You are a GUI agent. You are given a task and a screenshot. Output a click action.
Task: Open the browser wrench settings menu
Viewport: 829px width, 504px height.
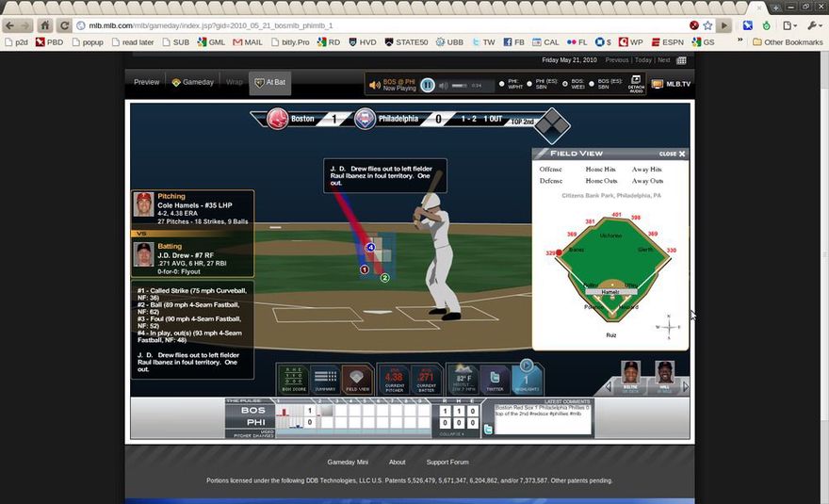813,25
